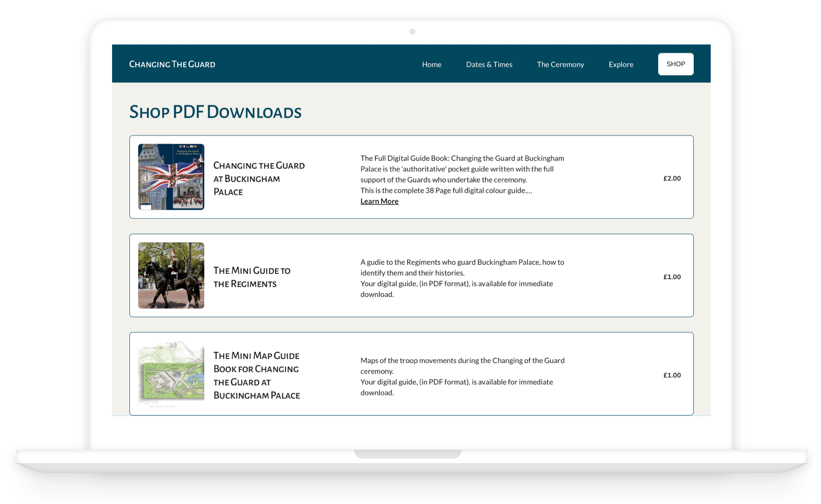
Task: Click the £1.00 price for Map Guide Book
Action: pyautogui.click(x=672, y=375)
